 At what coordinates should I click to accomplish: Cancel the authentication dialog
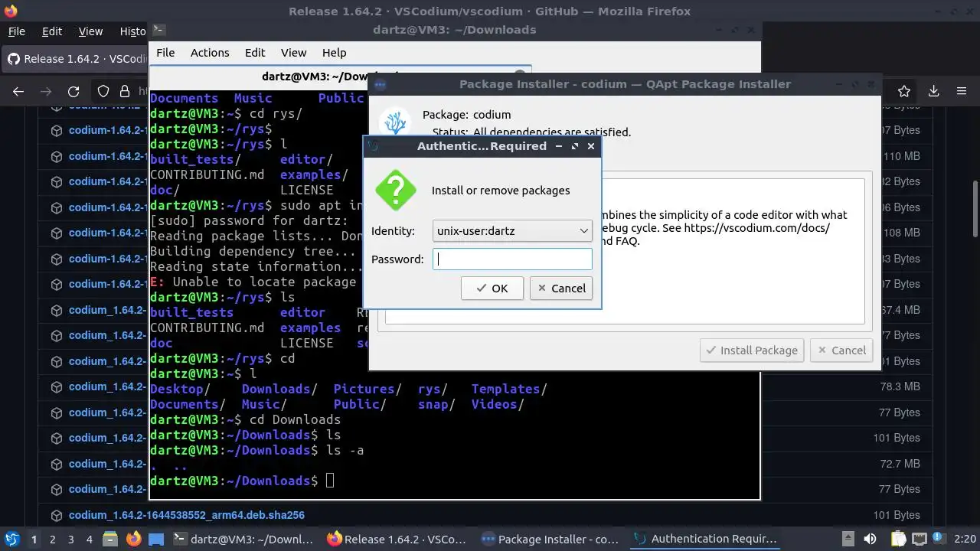[x=561, y=289]
